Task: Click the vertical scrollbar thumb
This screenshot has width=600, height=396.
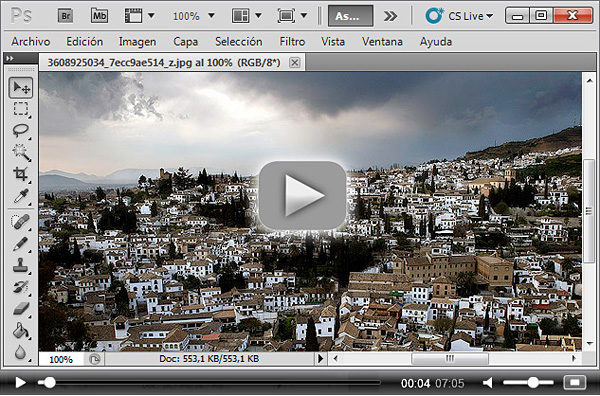Action: pos(589,210)
